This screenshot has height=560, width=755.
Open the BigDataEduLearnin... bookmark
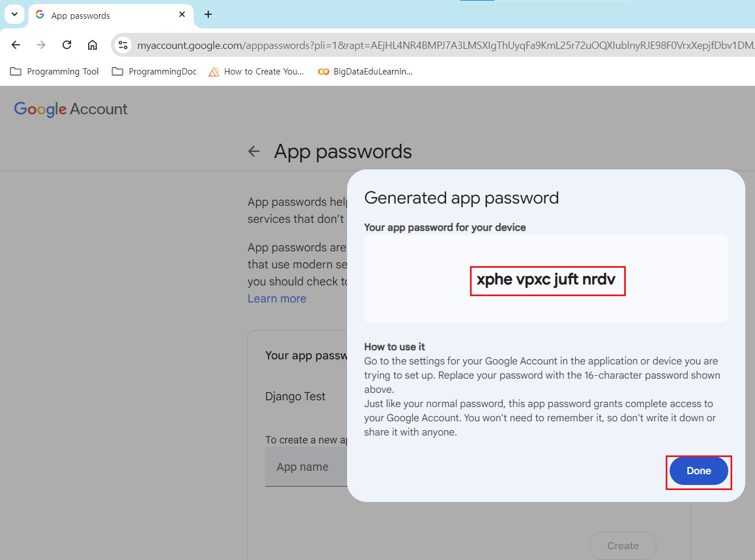tap(365, 72)
